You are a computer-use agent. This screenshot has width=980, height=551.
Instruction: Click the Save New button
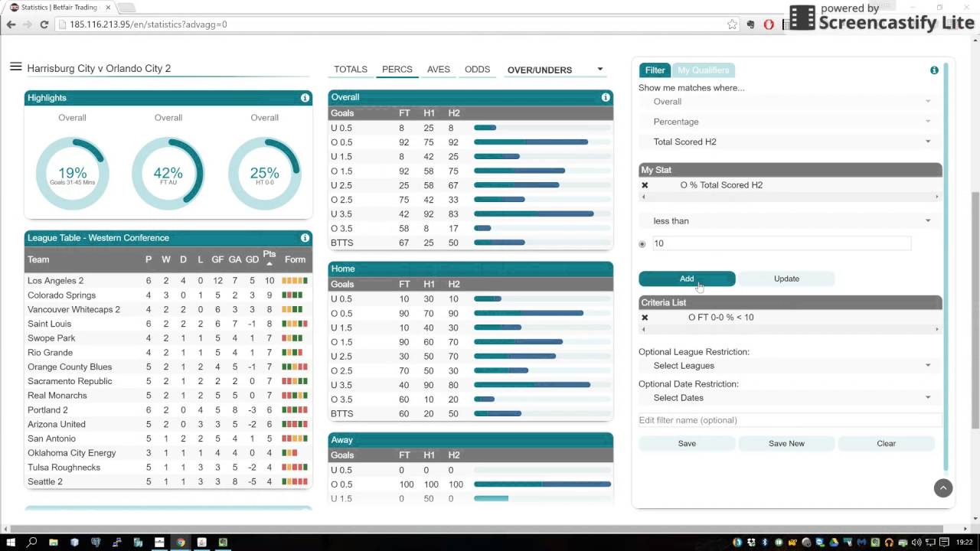coord(786,444)
